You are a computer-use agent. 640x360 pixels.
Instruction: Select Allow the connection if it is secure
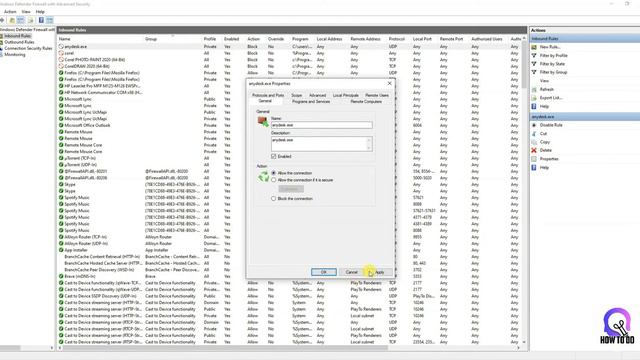(x=273, y=180)
